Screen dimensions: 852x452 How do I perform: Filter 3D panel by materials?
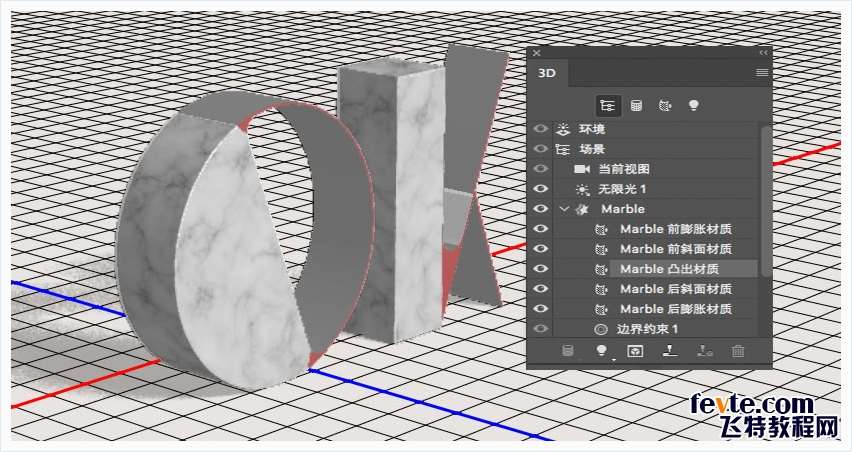[x=665, y=105]
